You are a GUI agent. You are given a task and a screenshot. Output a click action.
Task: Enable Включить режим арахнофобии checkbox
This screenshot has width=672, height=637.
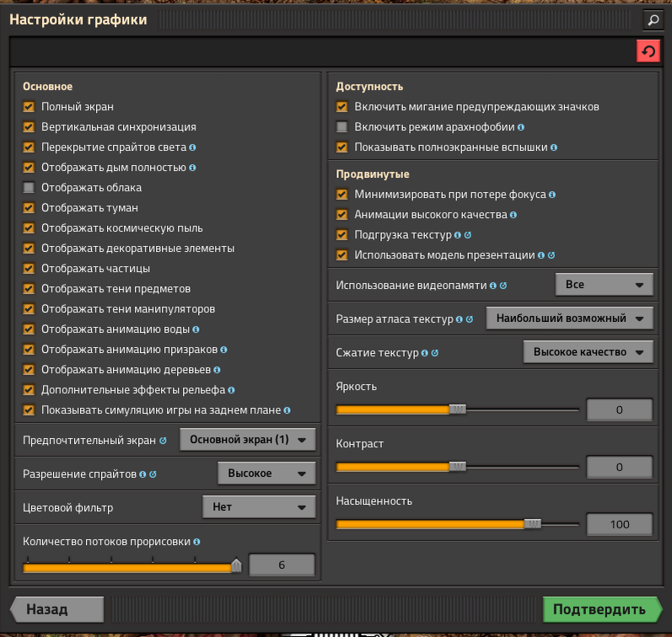coord(342,126)
